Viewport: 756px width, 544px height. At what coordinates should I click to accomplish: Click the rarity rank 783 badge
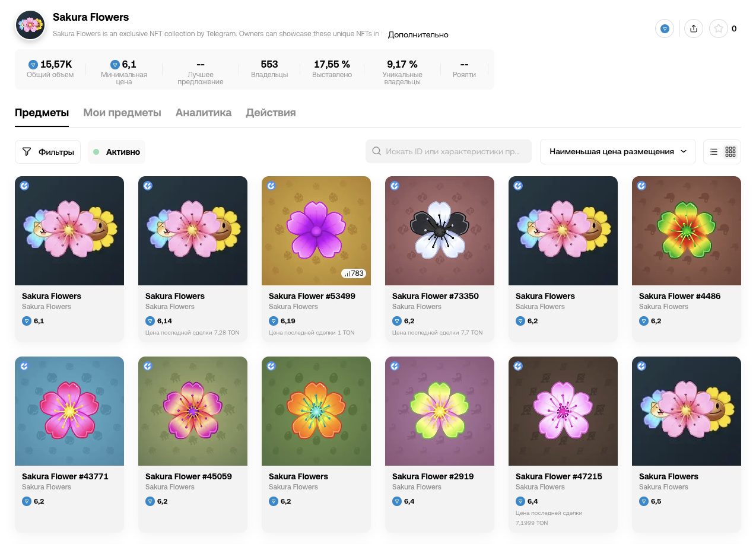(x=354, y=273)
